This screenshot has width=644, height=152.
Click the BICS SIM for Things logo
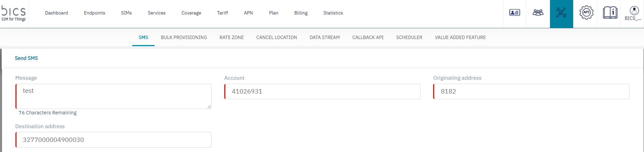[x=14, y=13]
